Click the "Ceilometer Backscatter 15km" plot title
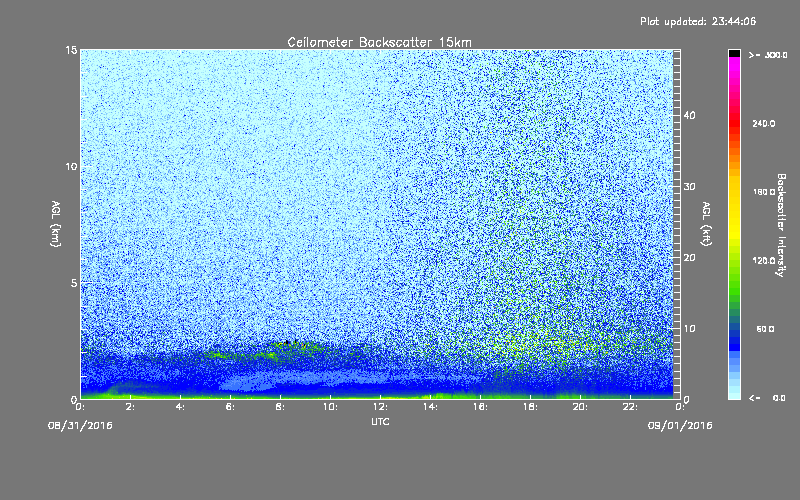Image resolution: width=800 pixels, height=500 pixels. 379,42
